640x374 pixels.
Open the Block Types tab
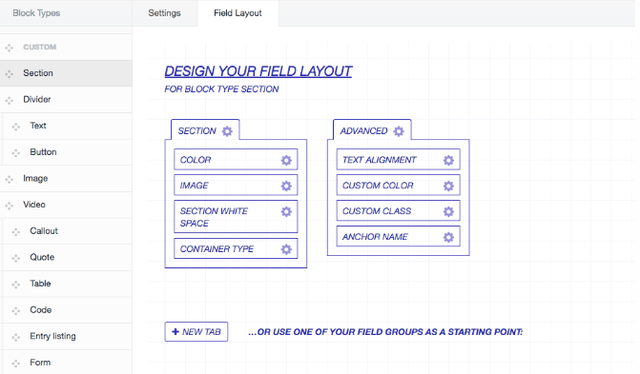tap(36, 13)
